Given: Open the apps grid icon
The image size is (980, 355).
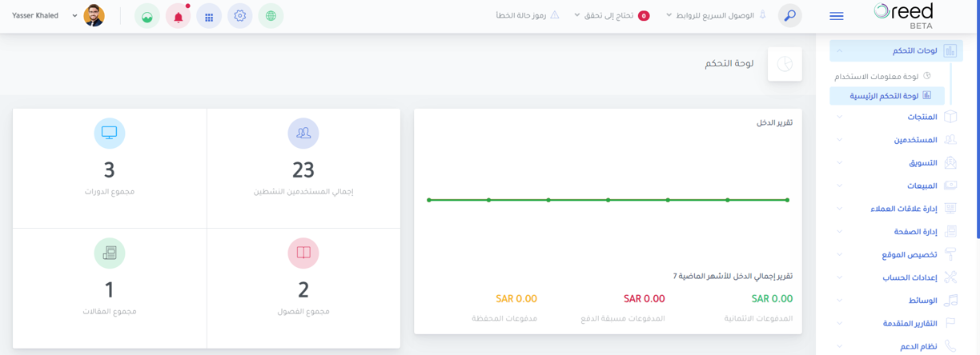Looking at the screenshot, I should pyautogui.click(x=209, y=16).
